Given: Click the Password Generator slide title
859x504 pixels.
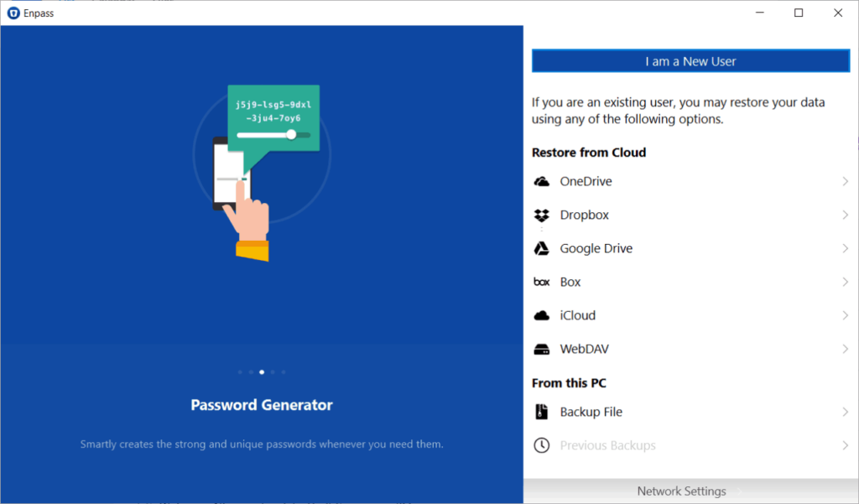Looking at the screenshot, I should [261, 404].
